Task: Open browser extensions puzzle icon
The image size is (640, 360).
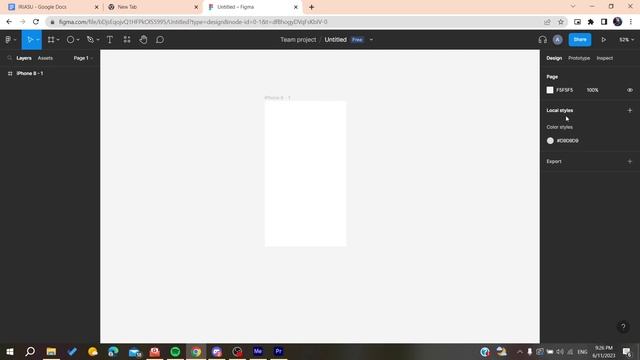Action: [590, 22]
